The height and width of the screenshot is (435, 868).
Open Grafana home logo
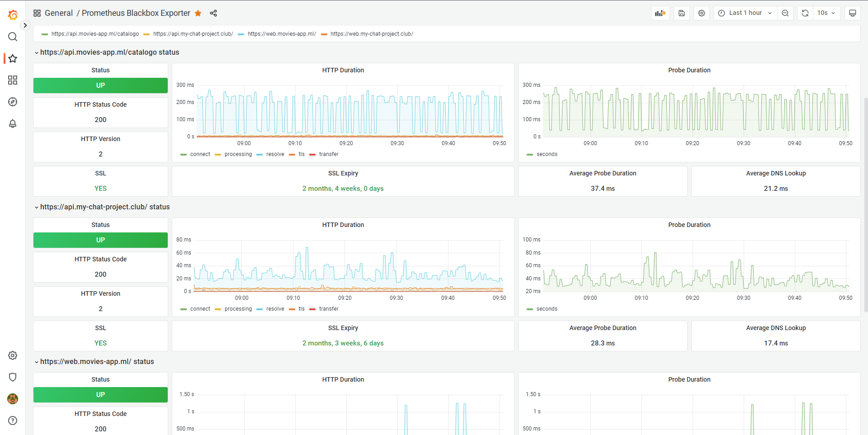pos(13,15)
